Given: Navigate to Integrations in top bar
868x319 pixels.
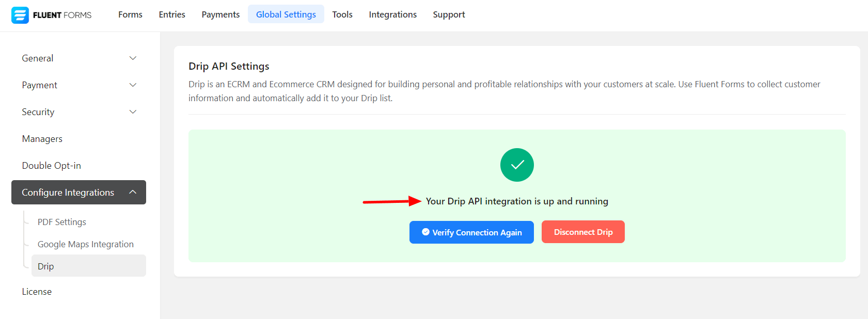Looking at the screenshot, I should tap(392, 14).
